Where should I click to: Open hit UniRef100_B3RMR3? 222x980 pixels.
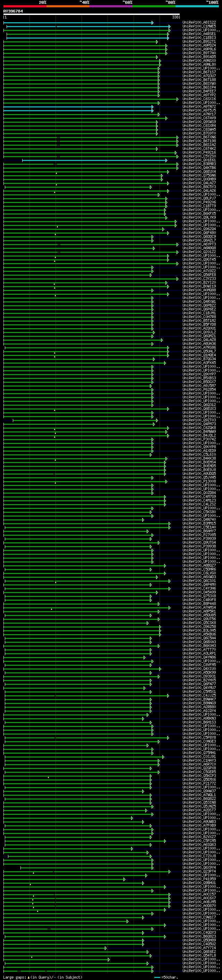coord(199,164)
